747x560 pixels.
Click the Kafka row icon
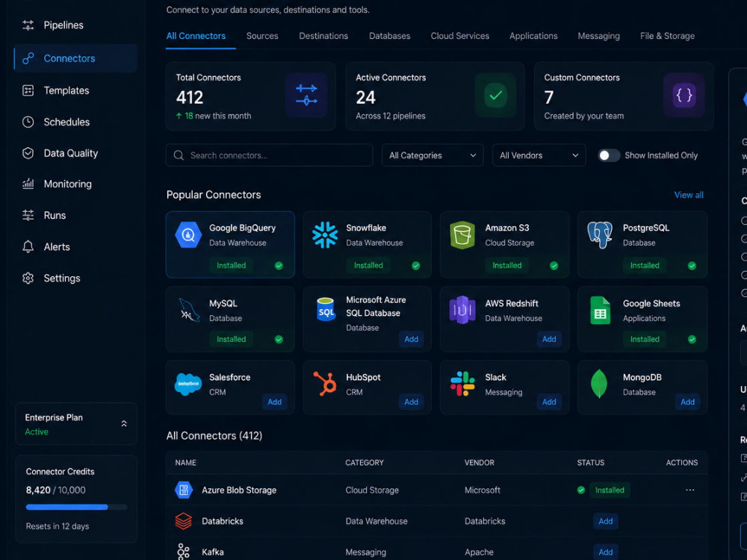[184, 552]
